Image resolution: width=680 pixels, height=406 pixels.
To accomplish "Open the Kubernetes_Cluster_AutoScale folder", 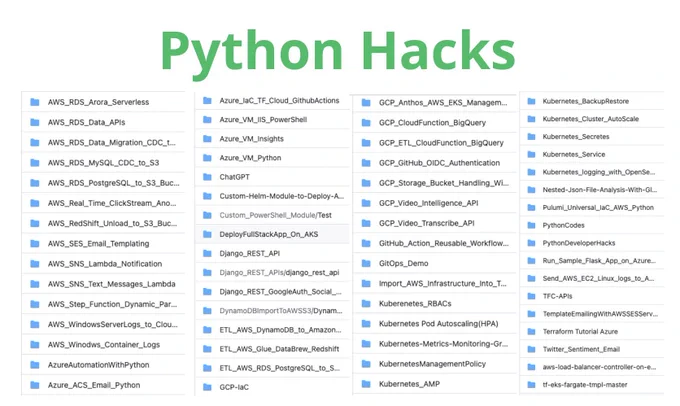I will click(x=591, y=119).
